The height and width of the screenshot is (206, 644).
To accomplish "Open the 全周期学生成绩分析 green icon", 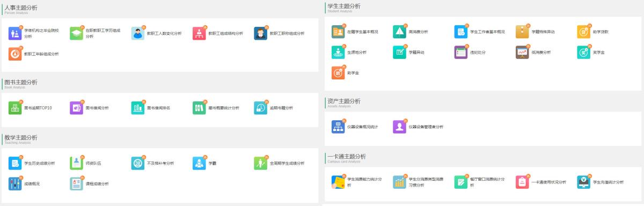I will (x=260, y=163).
